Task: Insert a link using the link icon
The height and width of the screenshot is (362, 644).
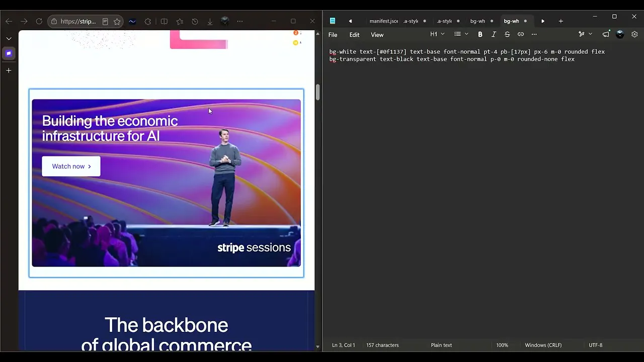Action: click(521, 34)
